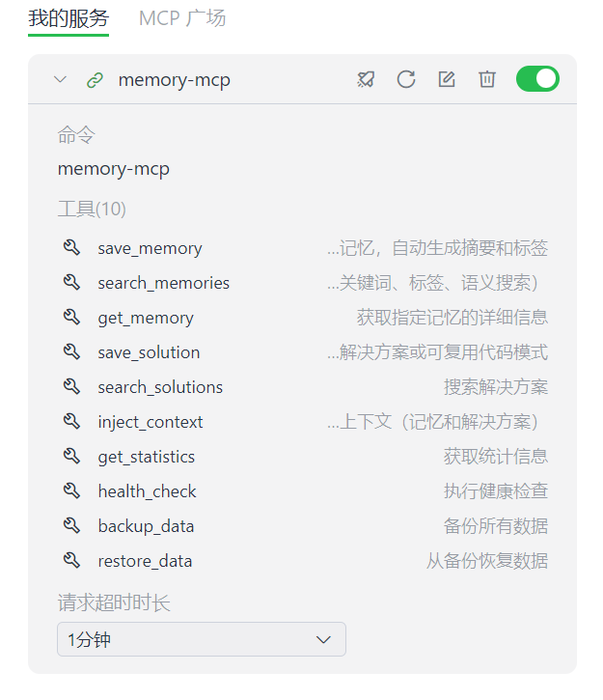Click wrench icon next to restore_data
Image resolution: width=603 pixels, height=700 pixels.
click(71, 561)
